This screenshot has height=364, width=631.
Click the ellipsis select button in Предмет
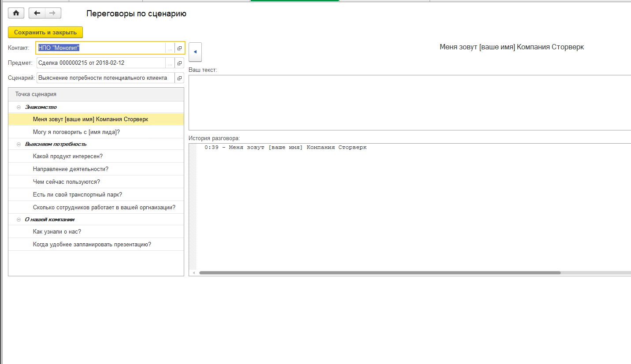point(170,63)
